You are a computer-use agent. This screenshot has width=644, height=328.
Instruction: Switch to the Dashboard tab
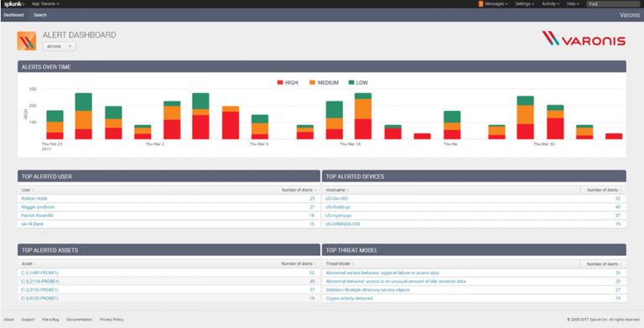(x=13, y=15)
